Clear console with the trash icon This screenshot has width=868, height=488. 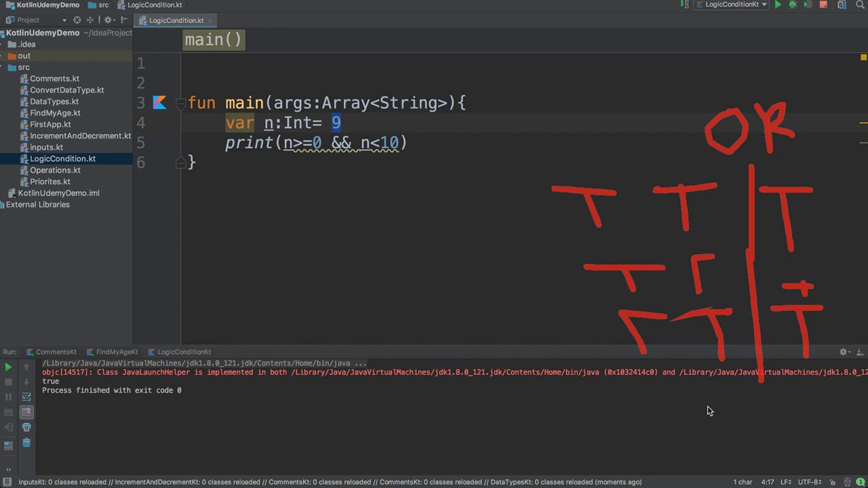click(x=26, y=443)
